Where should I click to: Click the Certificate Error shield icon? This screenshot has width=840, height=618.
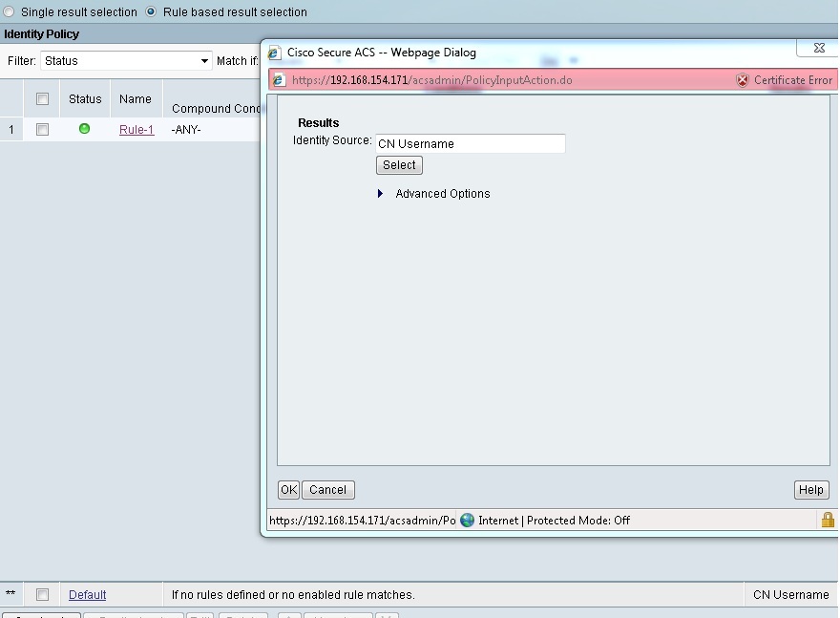point(742,80)
